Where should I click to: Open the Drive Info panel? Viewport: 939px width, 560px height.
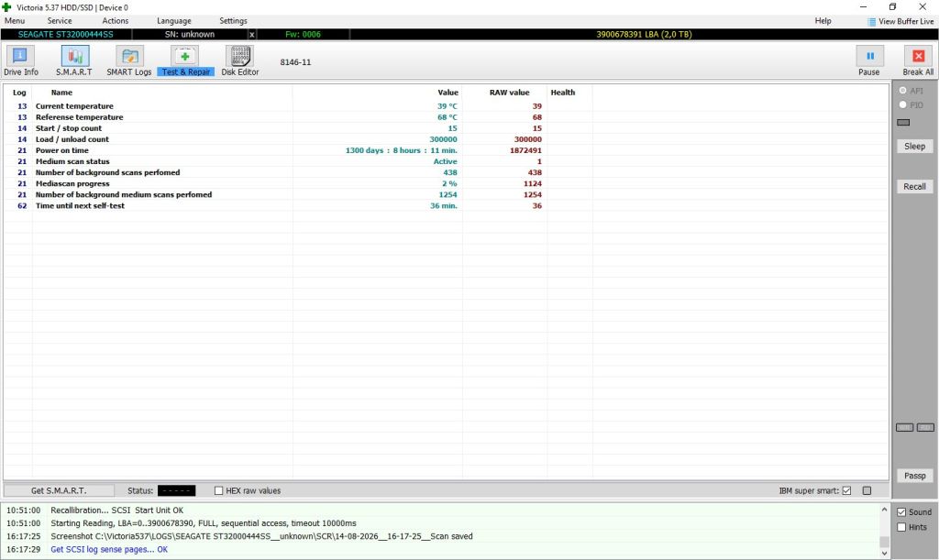point(20,61)
